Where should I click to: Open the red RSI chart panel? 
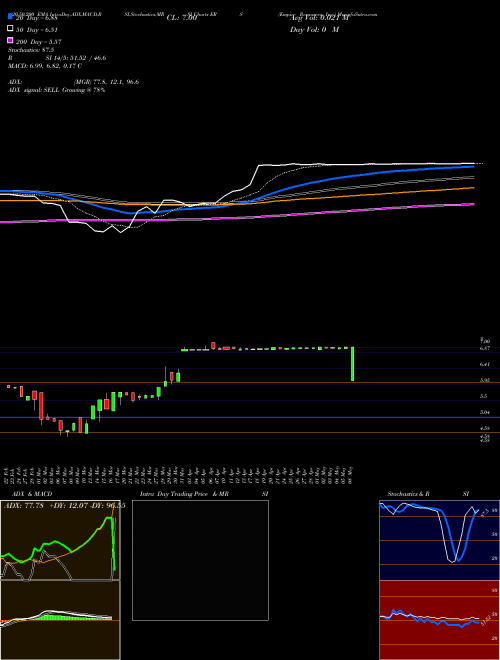pyautogui.click(x=439, y=620)
